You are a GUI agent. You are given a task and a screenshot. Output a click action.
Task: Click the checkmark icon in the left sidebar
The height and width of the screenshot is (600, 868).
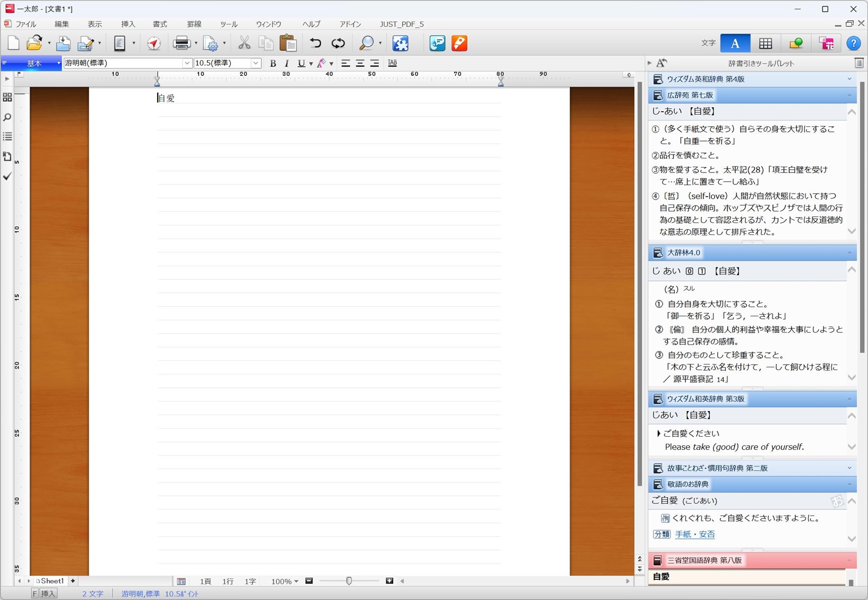point(7,176)
